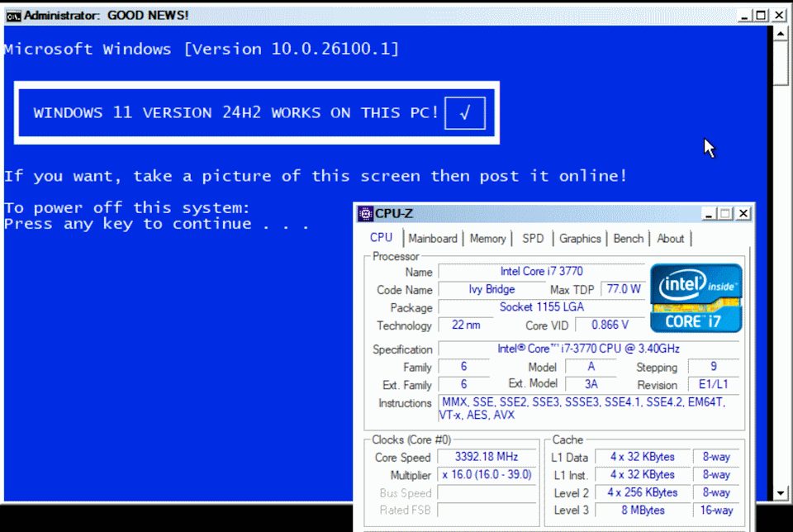Viewport: 793px width, 532px height.
Task: Click the 'Windows 11 version 24H2 works' banner text
Action: click(235, 112)
